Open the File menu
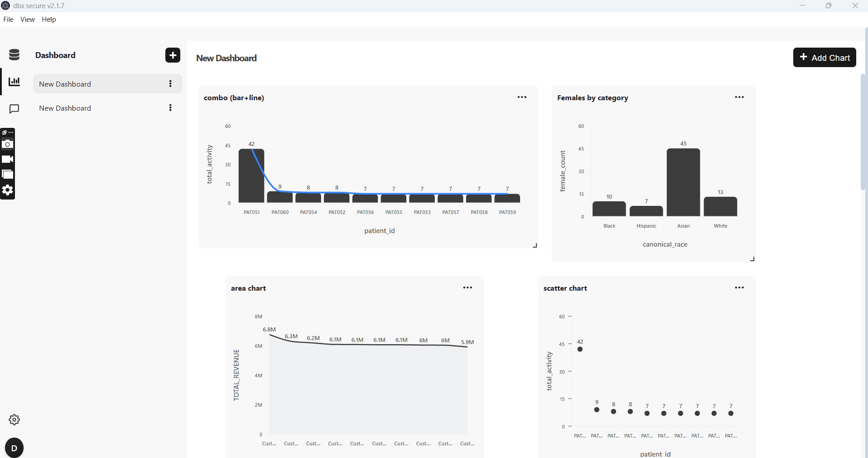Screen dimensions: 868x458 [x=9, y=19]
